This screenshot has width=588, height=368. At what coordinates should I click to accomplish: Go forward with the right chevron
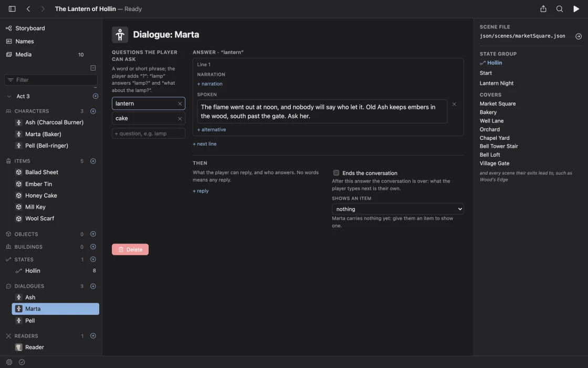pos(43,8)
